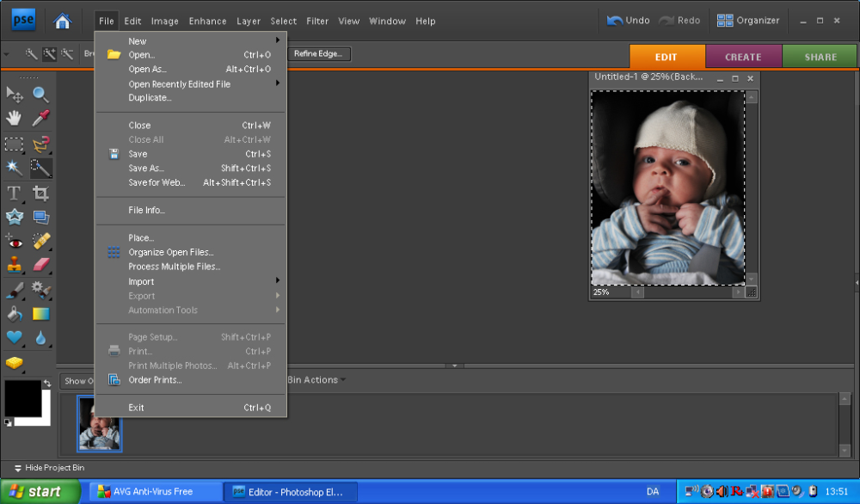Pick the Hand tool
Viewport: 860px width, 504px height.
14,119
